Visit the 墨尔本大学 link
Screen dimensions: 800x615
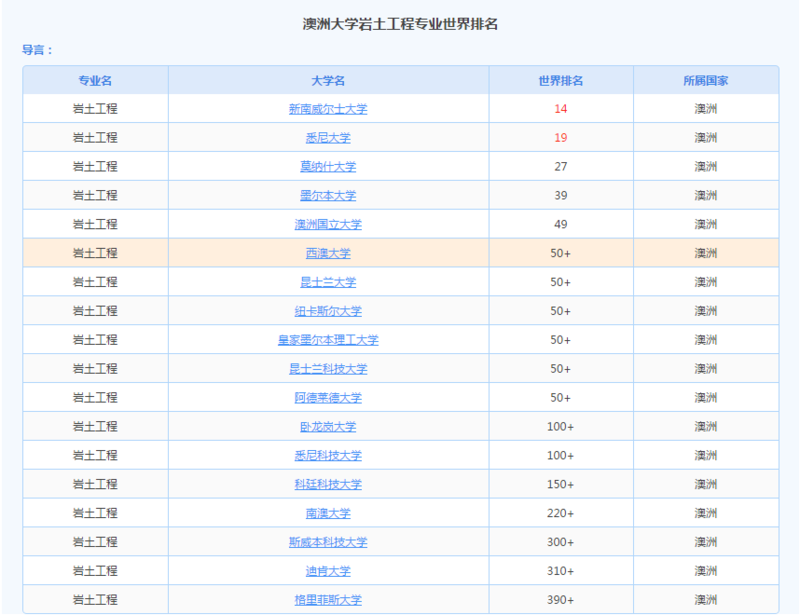328,195
